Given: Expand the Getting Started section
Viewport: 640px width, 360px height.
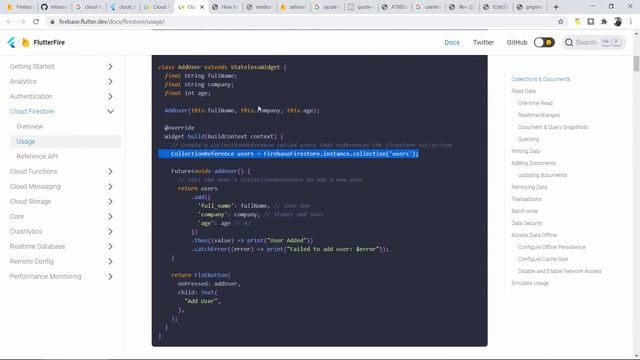Looking at the screenshot, I should (110, 67).
